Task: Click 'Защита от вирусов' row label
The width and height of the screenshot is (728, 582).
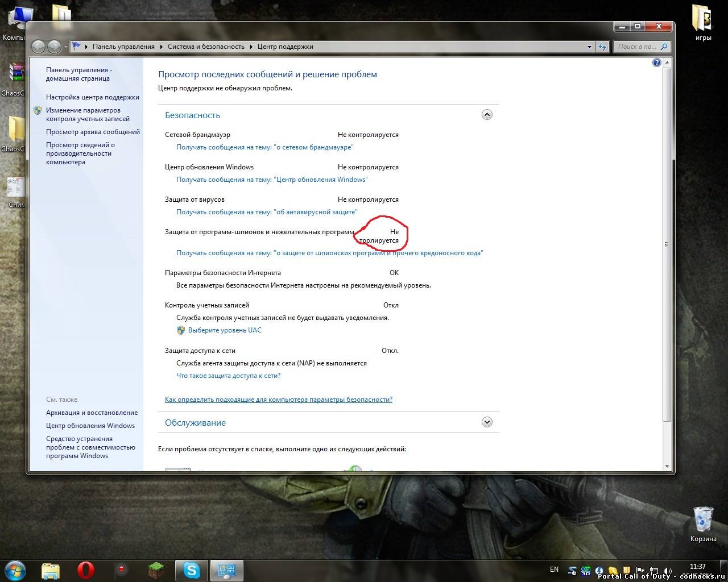Action: click(195, 199)
